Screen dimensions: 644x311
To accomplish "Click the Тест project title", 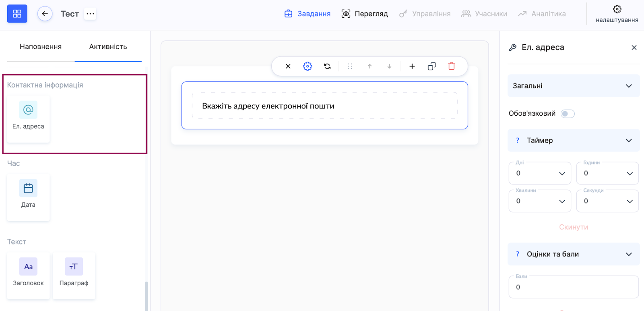I will [70, 14].
